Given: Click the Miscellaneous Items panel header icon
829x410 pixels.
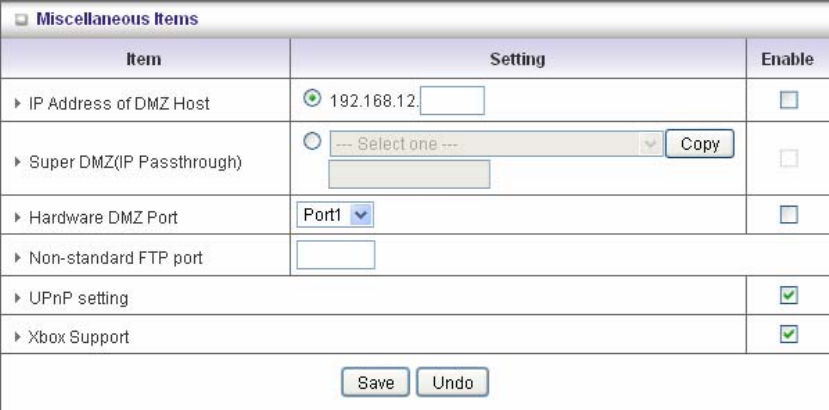Looking at the screenshot, I should 21,19.
